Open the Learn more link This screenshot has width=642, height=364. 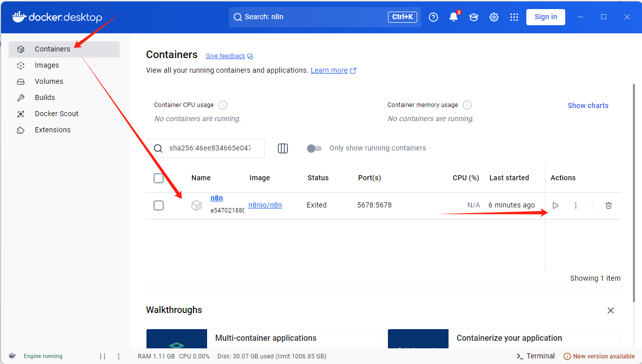[329, 70]
